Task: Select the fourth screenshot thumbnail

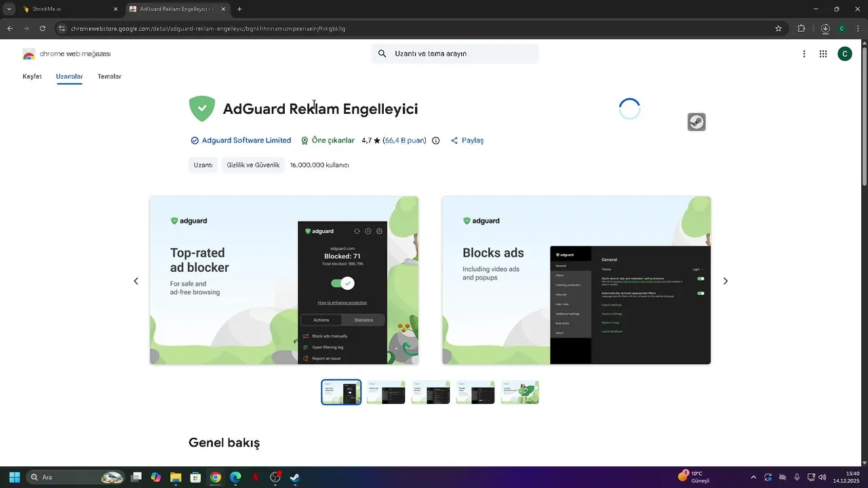Action: pyautogui.click(x=475, y=392)
